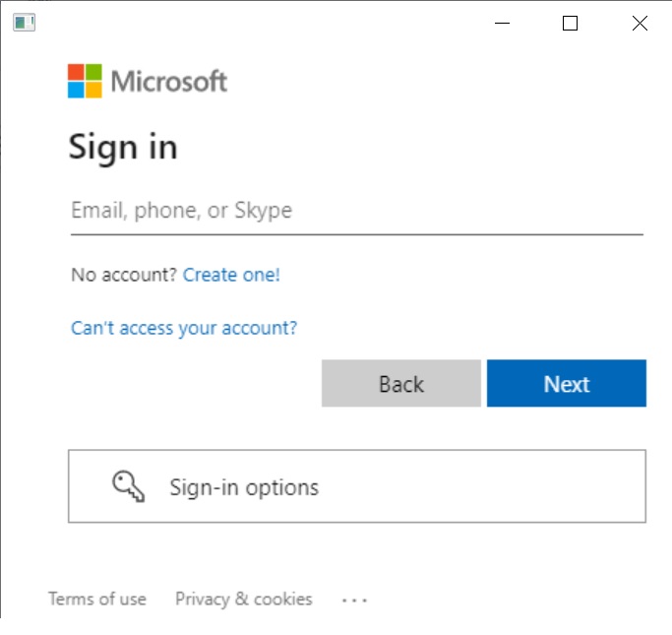Viewport: 672px width, 635px height.
Task: Open Can't access your account? link
Action: (184, 329)
